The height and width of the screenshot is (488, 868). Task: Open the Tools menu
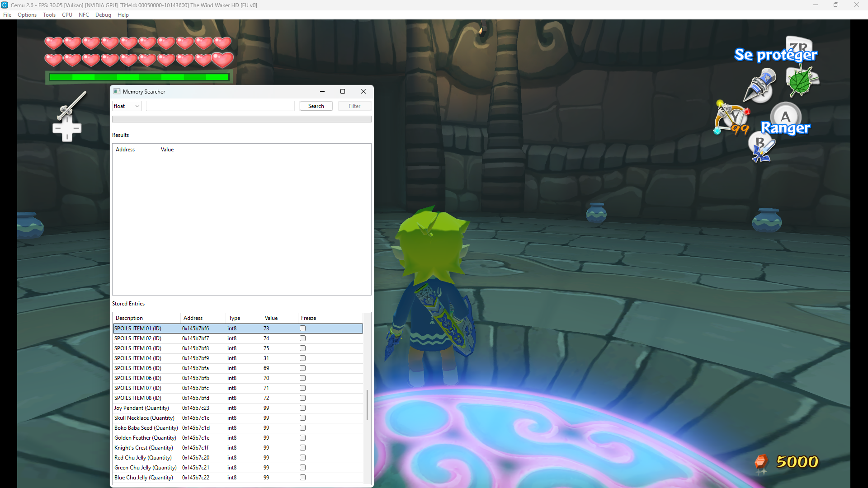[x=49, y=15]
